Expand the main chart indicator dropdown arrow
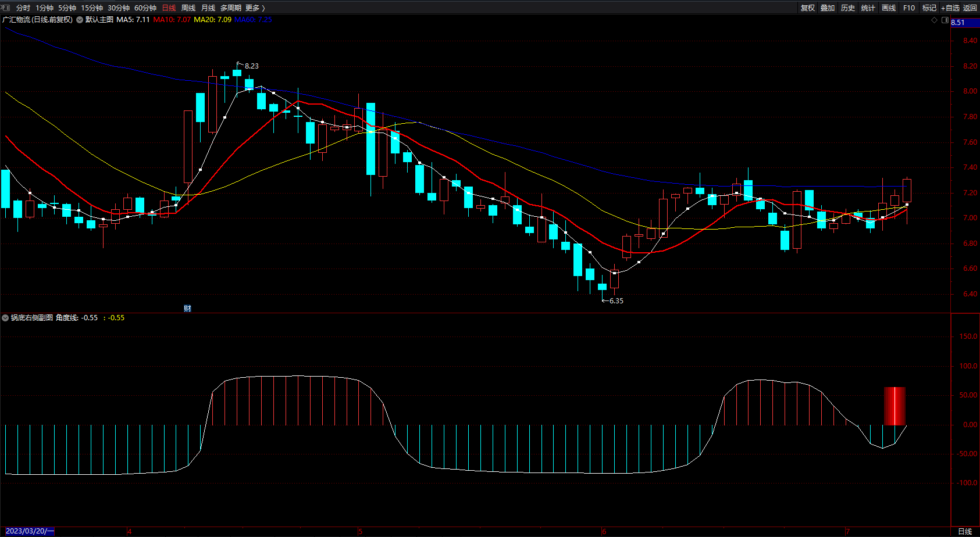 coord(80,20)
